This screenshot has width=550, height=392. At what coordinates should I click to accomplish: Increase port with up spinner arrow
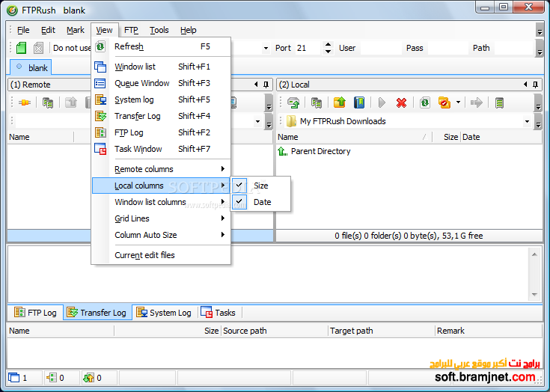pyautogui.click(x=328, y=45)
